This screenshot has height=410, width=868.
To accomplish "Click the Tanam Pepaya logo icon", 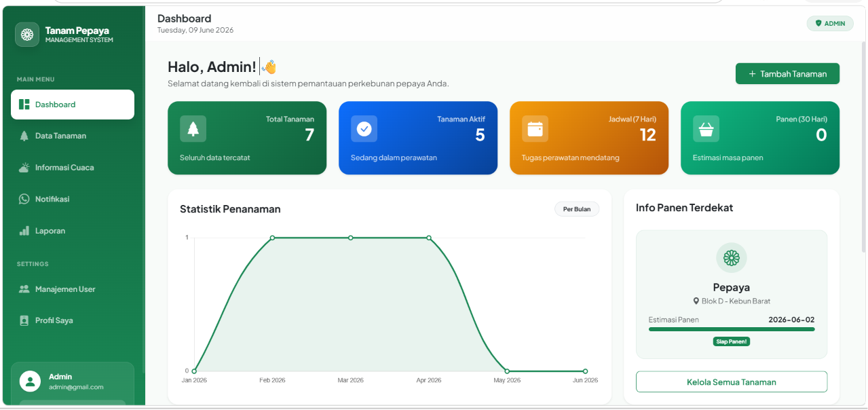I will (27, 35).
